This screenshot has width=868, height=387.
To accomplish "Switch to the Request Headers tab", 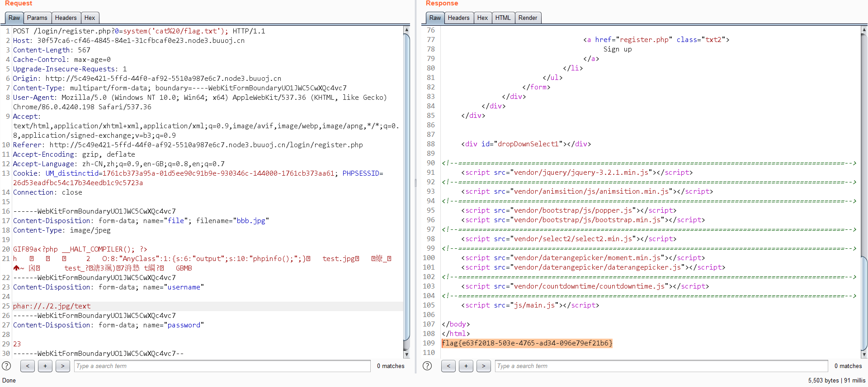I will 66,18.
